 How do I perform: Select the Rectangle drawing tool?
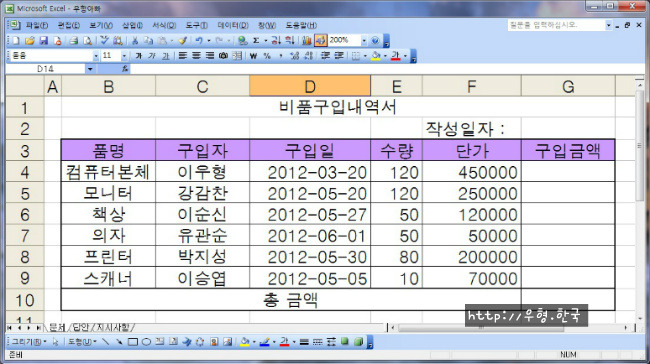[x=133, y=342]
